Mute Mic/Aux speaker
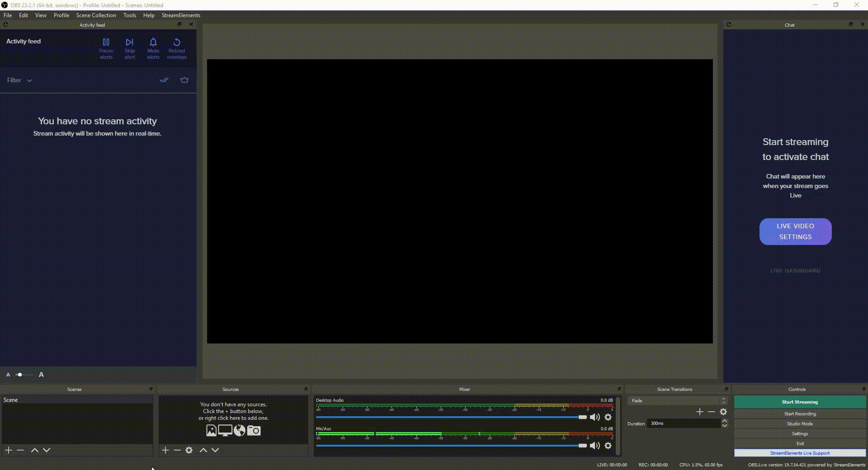This screenshot has width=868, height=470. pos(595,446)
